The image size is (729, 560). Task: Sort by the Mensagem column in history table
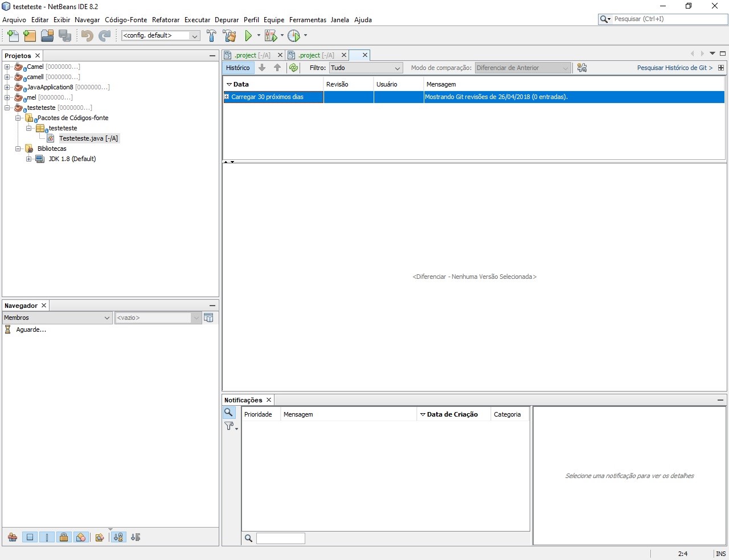pos(574,84)
